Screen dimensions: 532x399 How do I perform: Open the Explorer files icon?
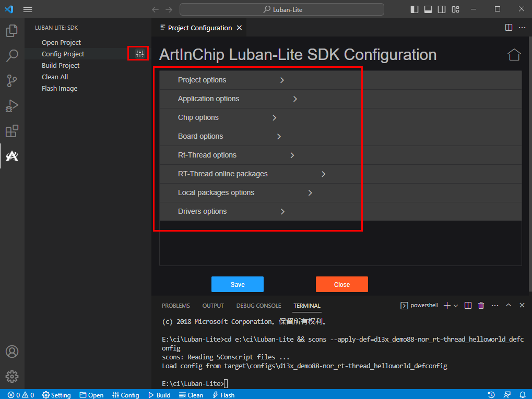12,31
